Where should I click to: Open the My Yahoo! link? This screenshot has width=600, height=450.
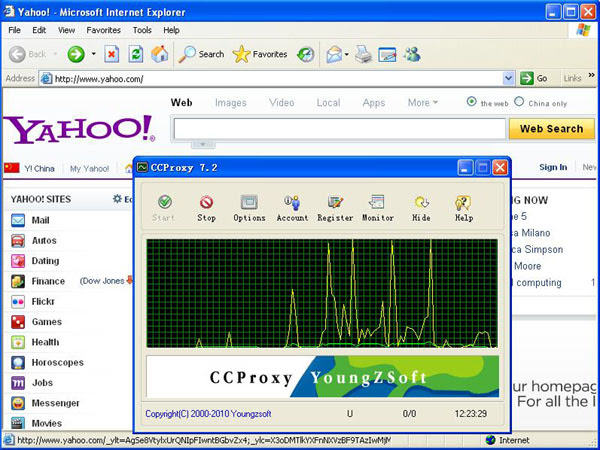pos(90,168)
